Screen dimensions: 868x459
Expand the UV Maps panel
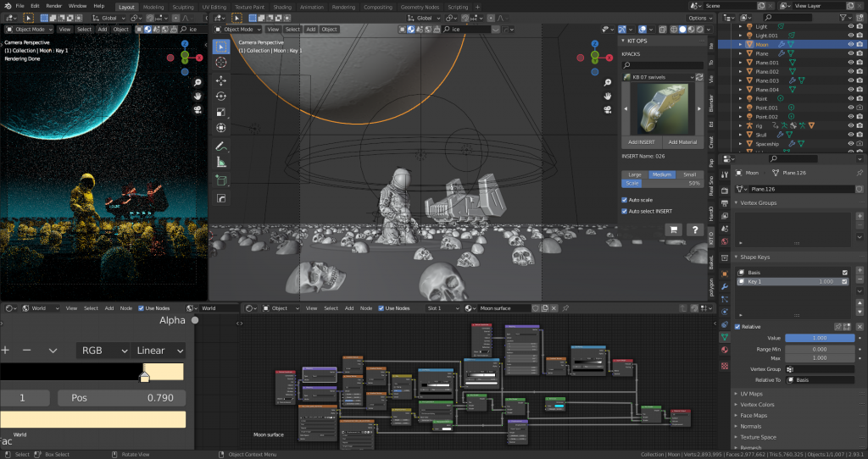pyautogui.click(x=752, y=394)
